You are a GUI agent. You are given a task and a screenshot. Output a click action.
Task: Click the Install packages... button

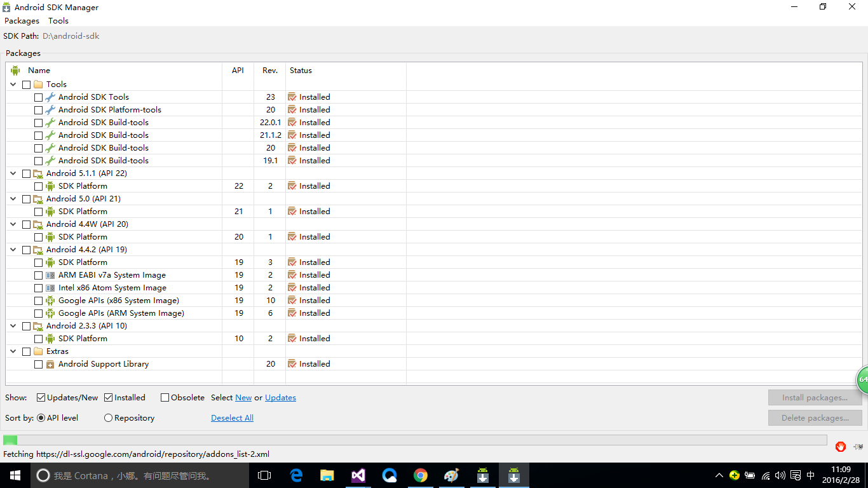click(x=815, y=398)
